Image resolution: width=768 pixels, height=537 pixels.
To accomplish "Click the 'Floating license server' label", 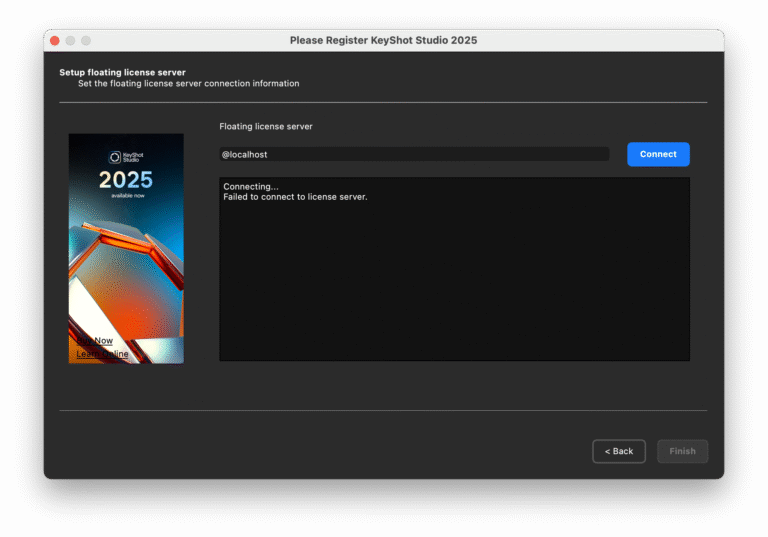I will pyautogui.click(x=266, y=126).
